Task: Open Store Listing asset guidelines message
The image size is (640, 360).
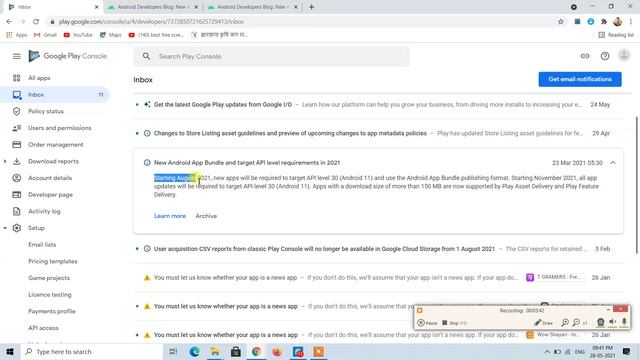Action: [x=378, y=133]
